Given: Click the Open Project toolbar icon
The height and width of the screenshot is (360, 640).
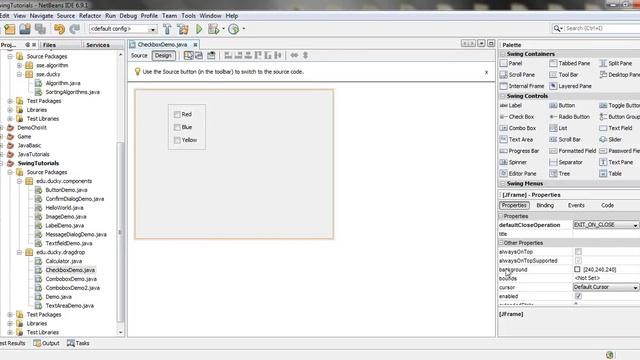Looking at the screenshot, I should click(25, 29).
